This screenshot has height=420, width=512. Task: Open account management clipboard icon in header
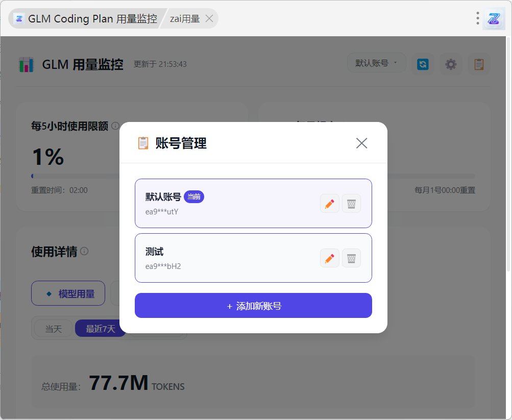pyautogui.click(x=479, y=64)
